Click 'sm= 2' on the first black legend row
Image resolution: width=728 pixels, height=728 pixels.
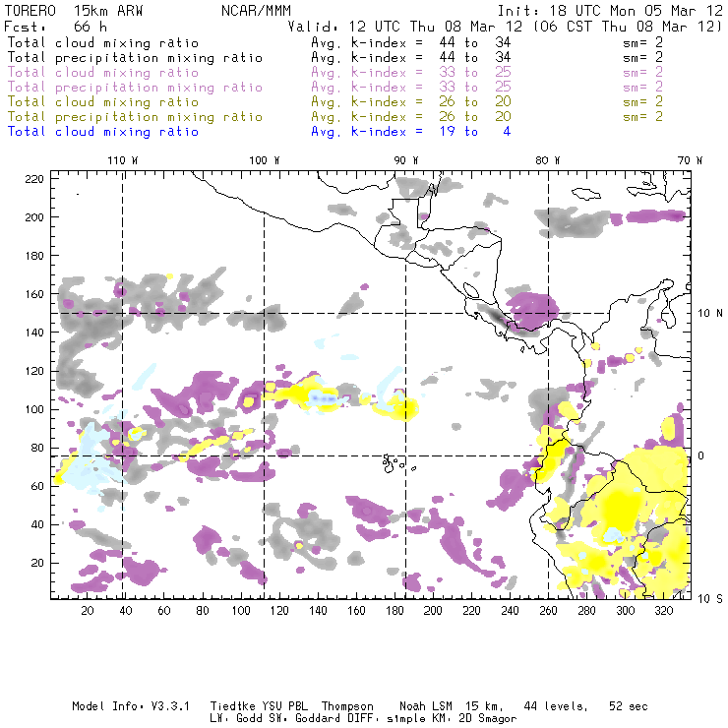[642, 42]
